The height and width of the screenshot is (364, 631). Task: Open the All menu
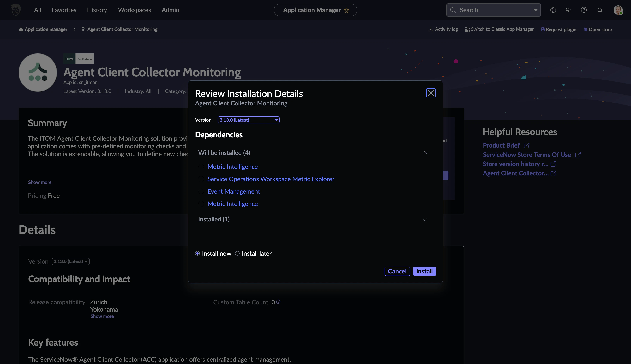pyautogui.click(x=38, y=10)
